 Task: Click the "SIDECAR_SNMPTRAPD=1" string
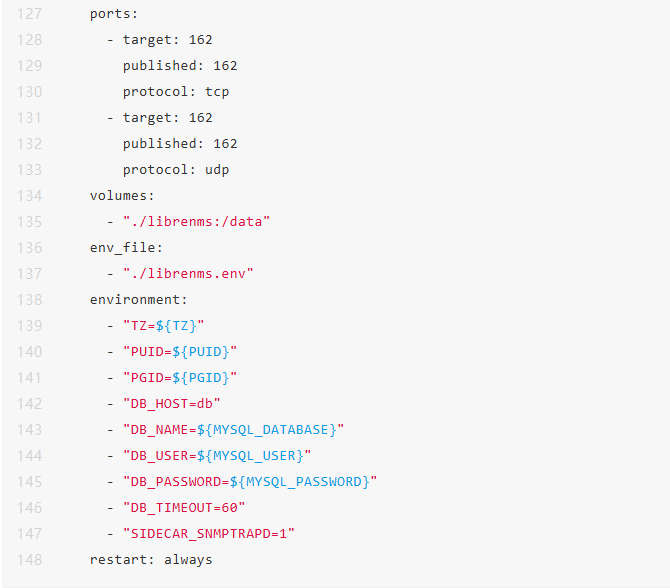click(x=209, y=533)
